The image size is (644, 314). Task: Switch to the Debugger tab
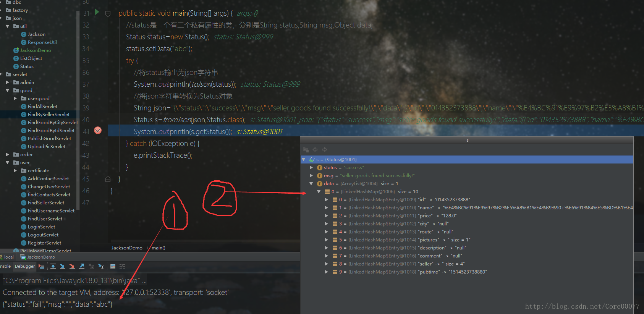pos(25,266)
